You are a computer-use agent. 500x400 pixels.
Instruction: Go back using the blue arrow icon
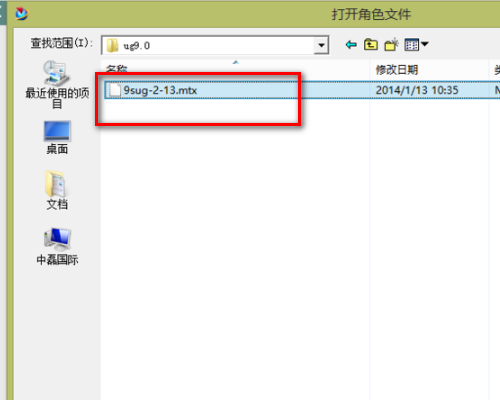click(351, 44)
